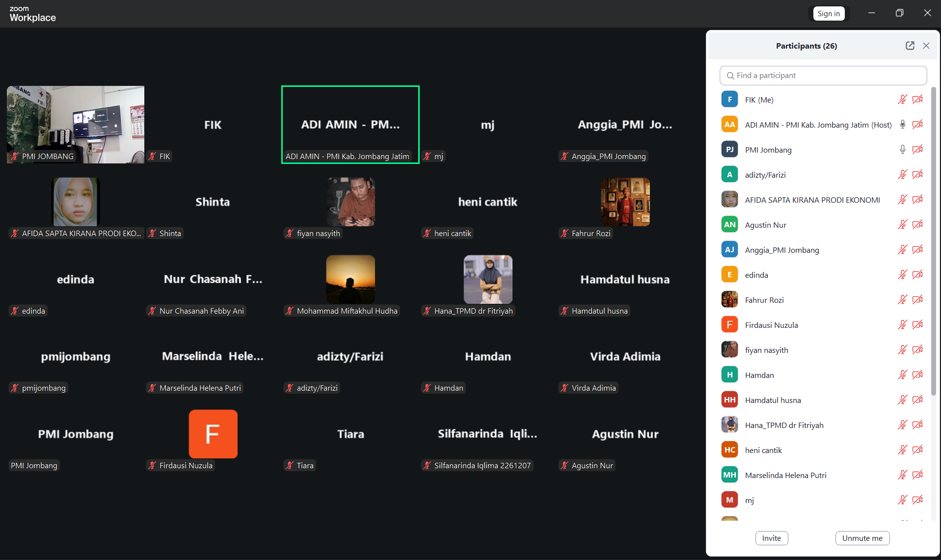Click the Sign in button

point(828,14)
